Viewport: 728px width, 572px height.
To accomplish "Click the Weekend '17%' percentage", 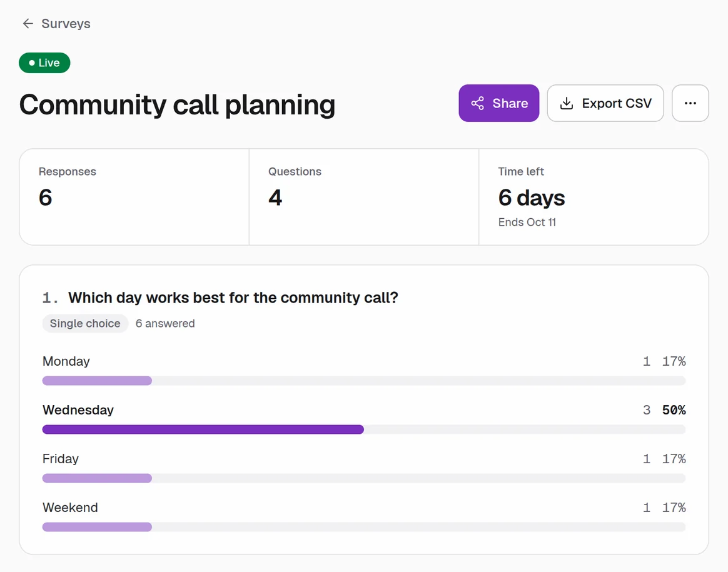I will click(674, 508).
